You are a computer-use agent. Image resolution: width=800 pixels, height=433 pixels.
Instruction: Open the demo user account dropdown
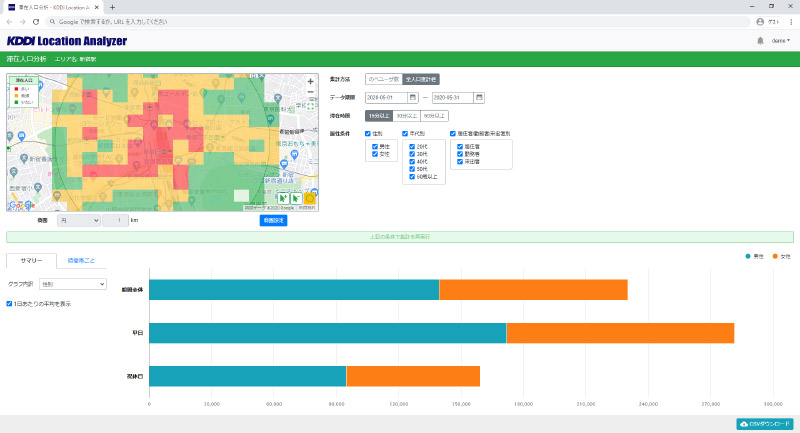(780, 41)
